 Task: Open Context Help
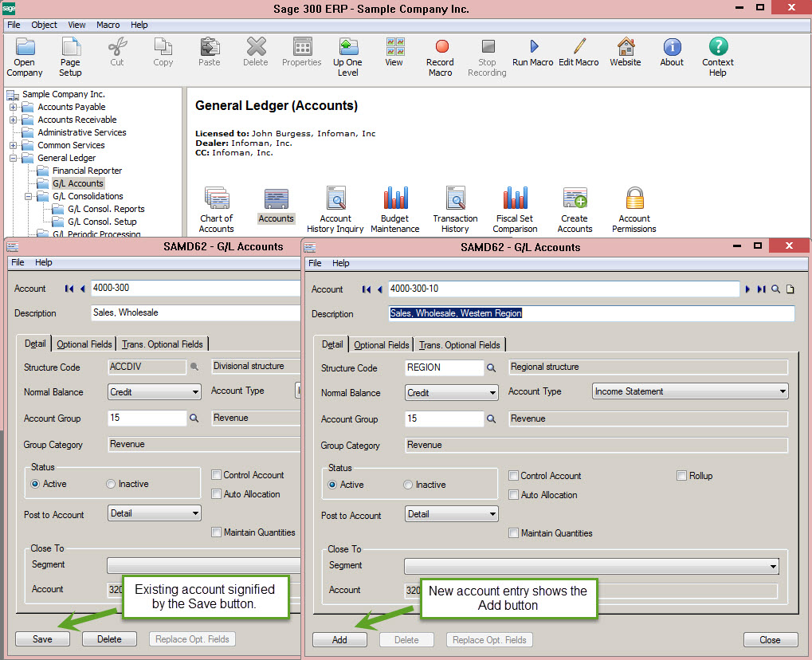[x=718, y=46]
